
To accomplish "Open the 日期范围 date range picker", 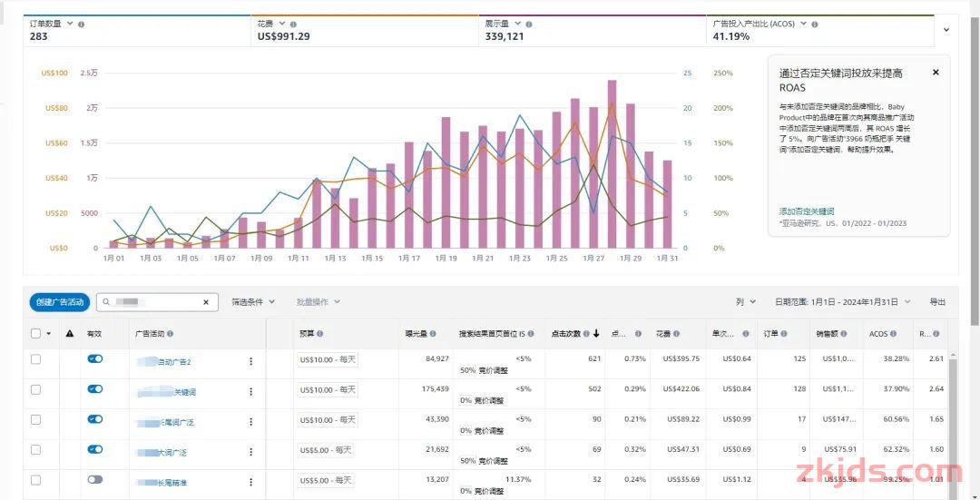I will [843, 302].
